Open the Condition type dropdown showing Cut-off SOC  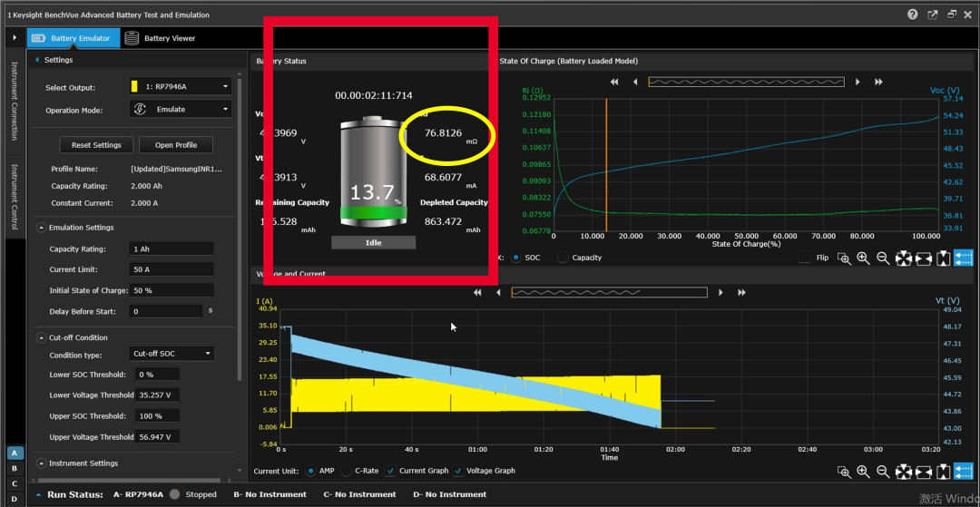pos(171,354)
